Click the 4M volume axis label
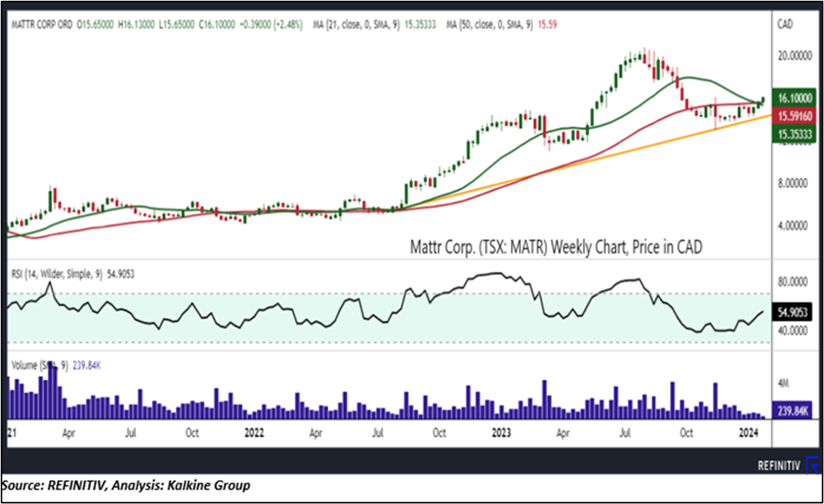The height and width of the screenshot is (504, 824). [783, 383]
